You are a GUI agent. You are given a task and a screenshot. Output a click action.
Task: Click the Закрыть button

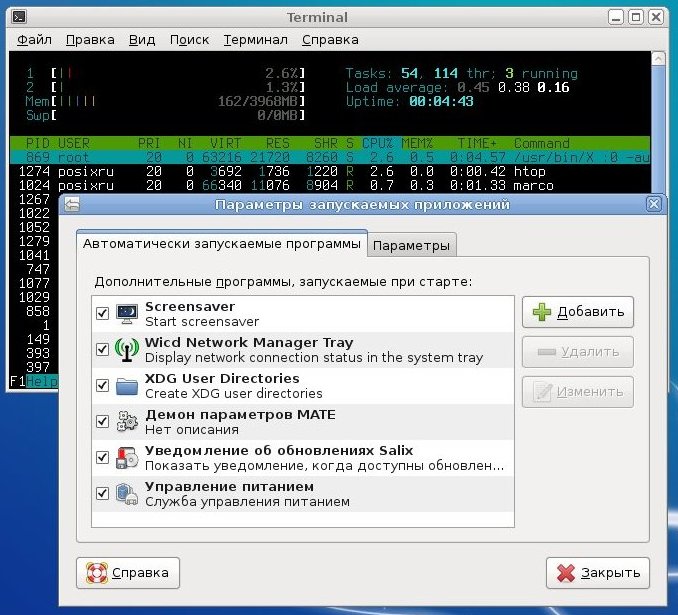598,573
